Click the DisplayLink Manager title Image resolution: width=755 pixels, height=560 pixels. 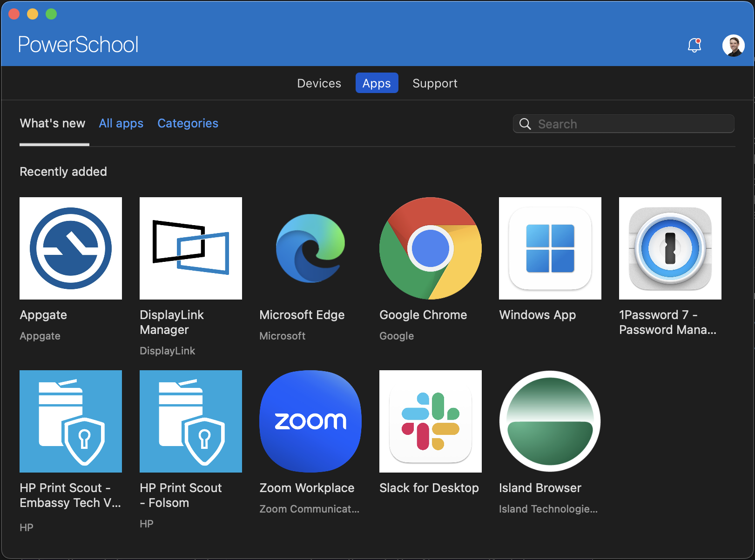pos(172,322)
